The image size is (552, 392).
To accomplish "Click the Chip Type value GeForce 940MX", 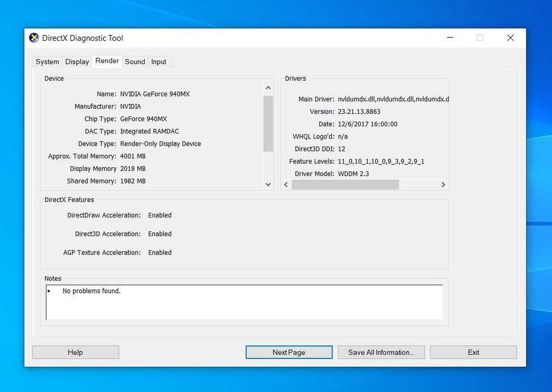I will pyautogui.click(x=144, y=119).
